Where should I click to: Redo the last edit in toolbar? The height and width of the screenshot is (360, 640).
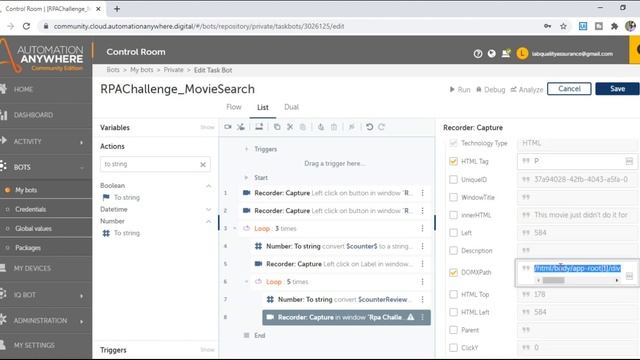pos(382,127)
